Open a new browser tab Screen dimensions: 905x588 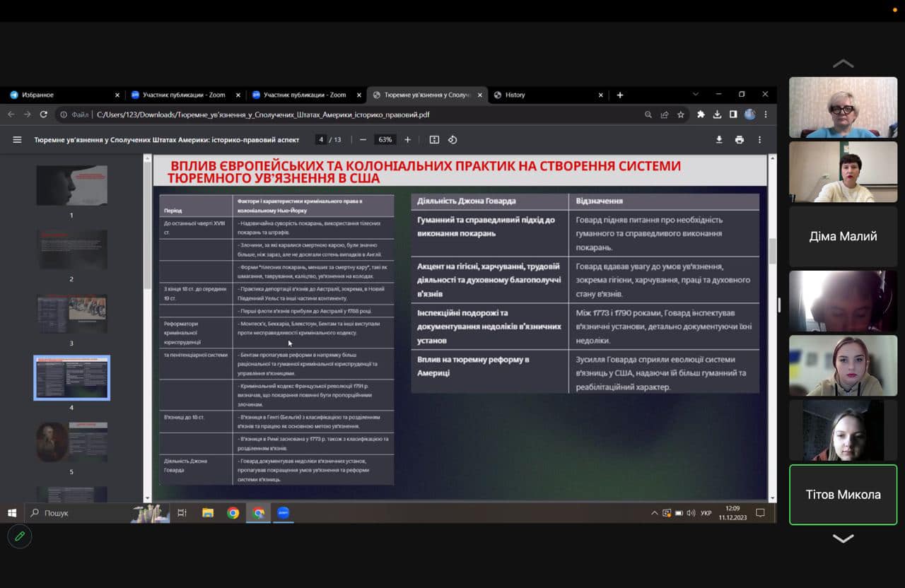(x=620, y=95)
